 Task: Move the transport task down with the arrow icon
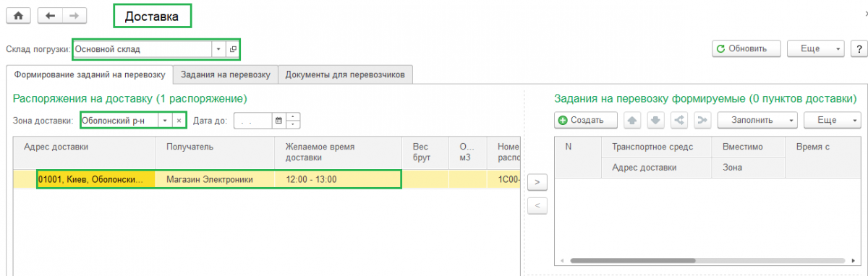pos(655,120)
